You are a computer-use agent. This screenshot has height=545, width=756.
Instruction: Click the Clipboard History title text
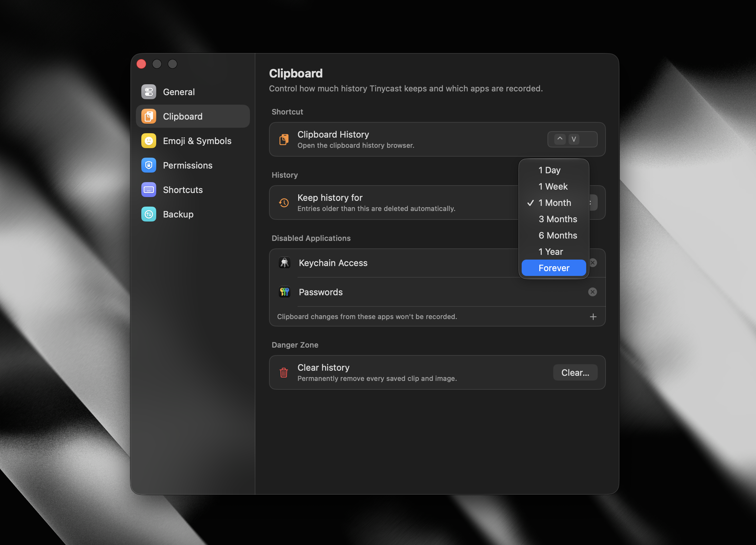point(333,134)
